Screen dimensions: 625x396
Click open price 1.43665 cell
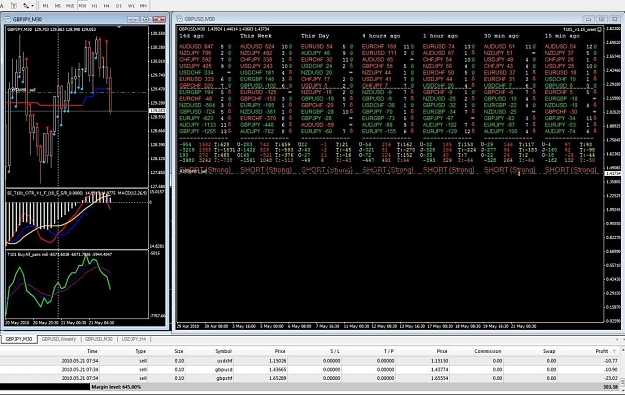[278, 369]
